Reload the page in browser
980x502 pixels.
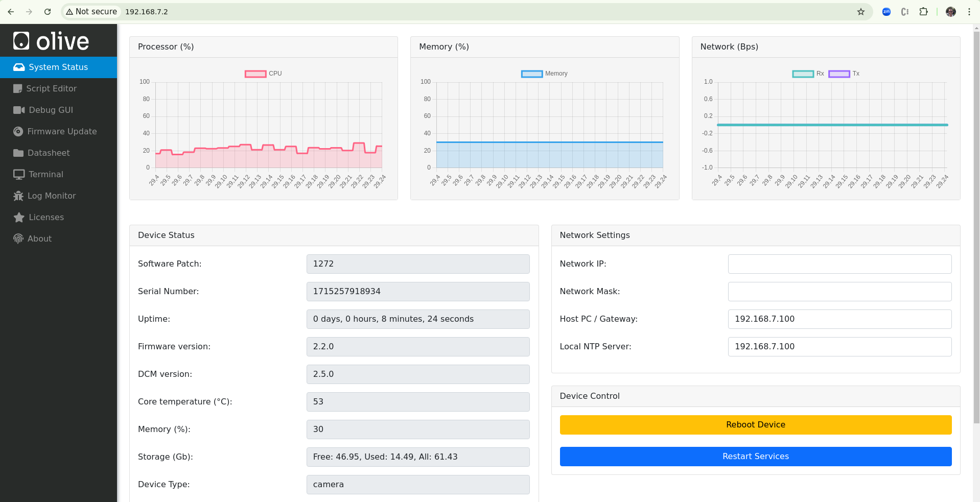(48, 12)
